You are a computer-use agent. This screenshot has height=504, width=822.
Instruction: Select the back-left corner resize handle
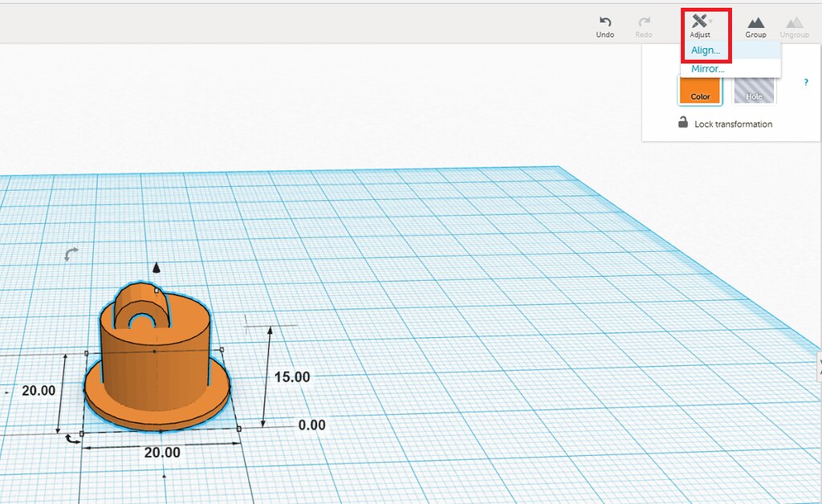pos(87,353)
